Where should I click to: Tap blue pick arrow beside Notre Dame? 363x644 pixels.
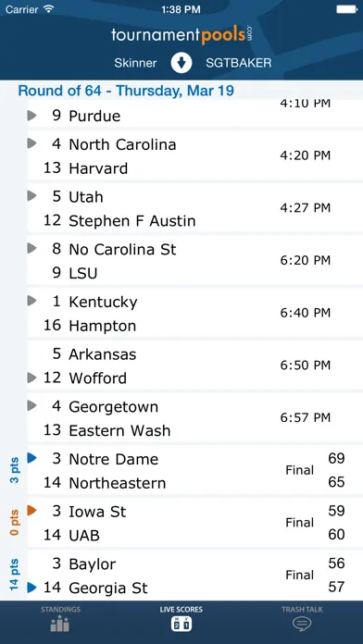point(32,458)
